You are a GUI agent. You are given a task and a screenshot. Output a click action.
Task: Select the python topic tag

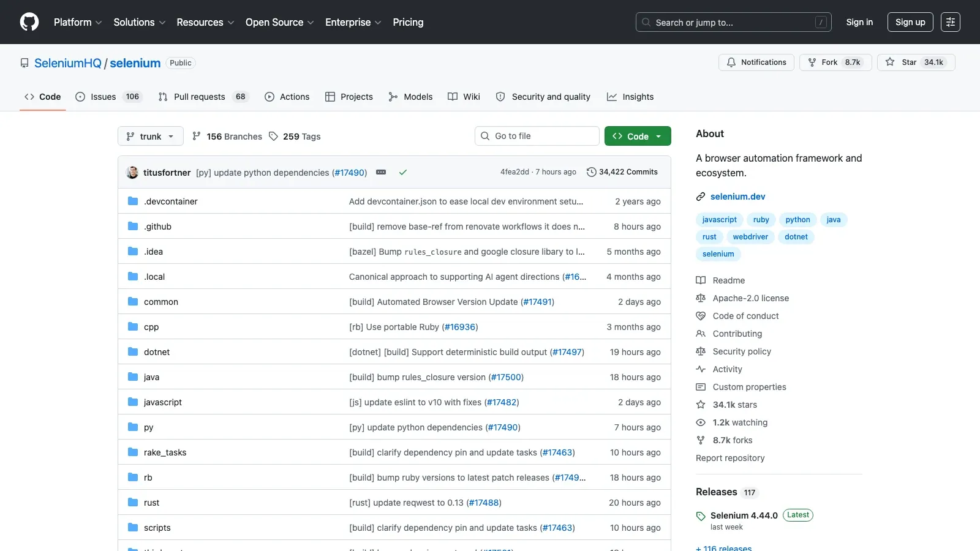tap(797, 220)
